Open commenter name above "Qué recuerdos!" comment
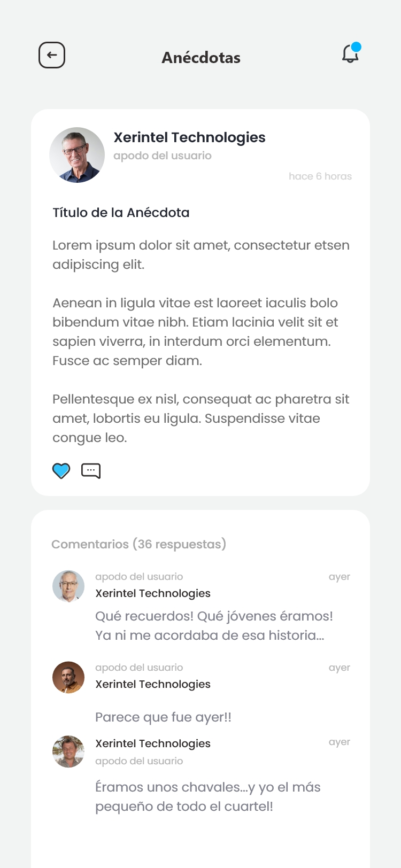This screenshot has height=868, width=401. (x=153, y=593)
